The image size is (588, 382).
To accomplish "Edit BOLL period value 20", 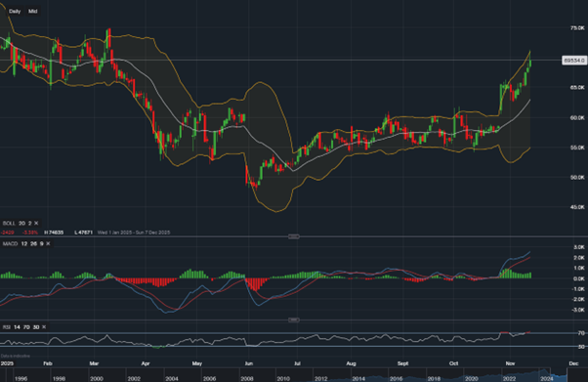I will [x=22, y=224].
